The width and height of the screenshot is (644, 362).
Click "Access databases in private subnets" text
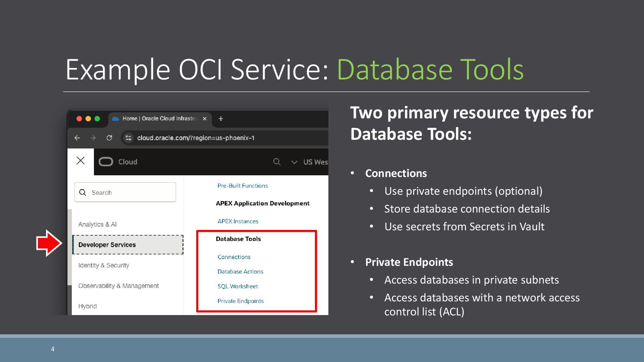(x=472, y=280)
